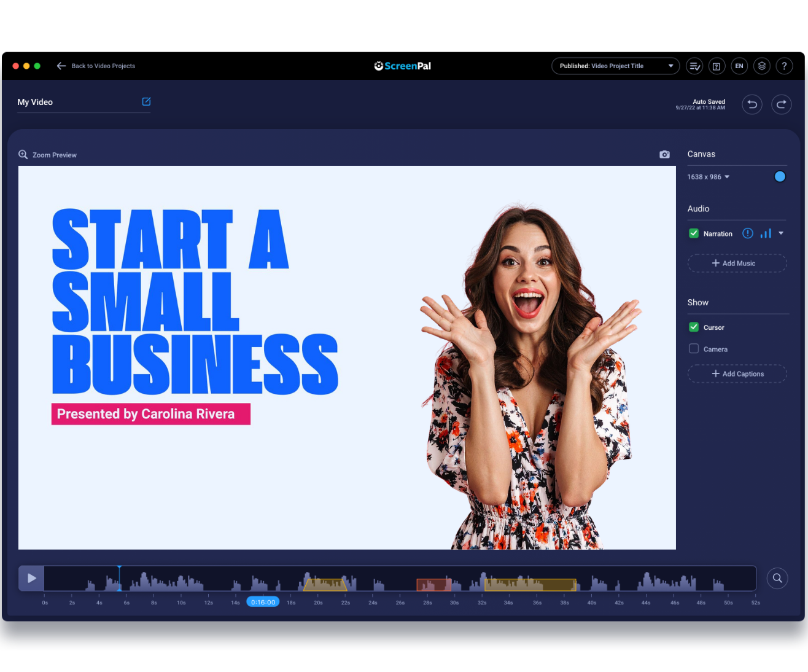This screenshot has height=672, width=808.
Task: Select the EN language icon
Action: pos(739,66)
